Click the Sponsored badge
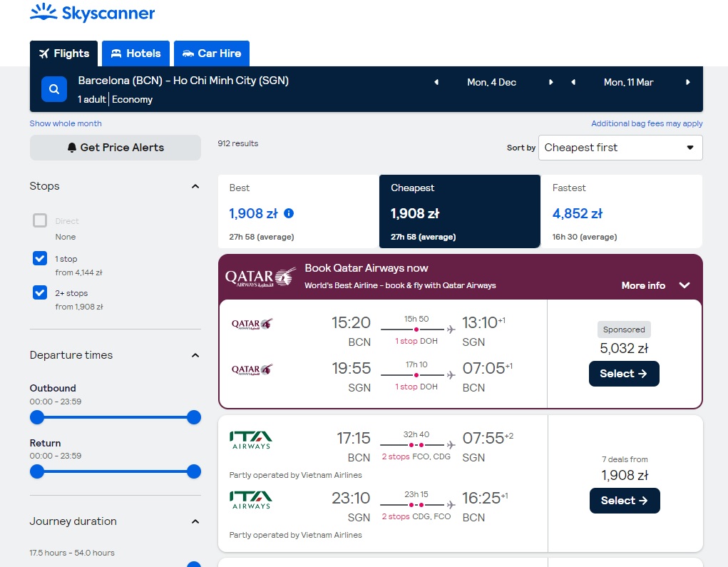728x567 pixels. coord(624,330)
